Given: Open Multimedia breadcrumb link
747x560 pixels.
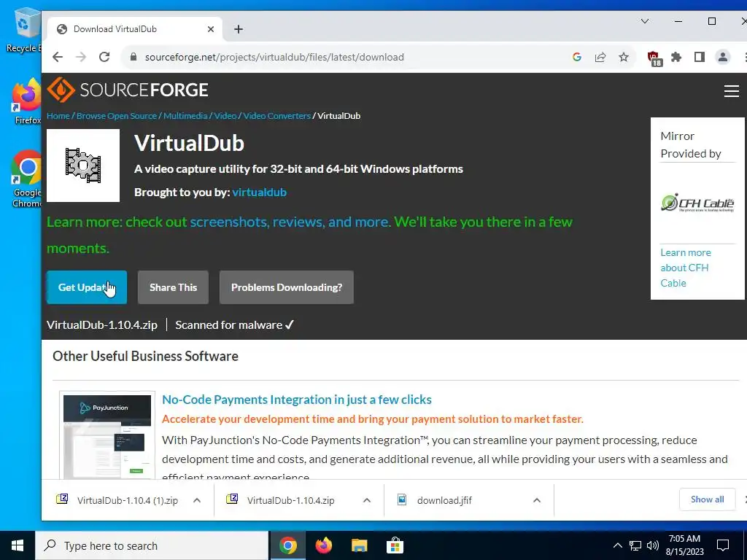Looking at the screenshot, I should point(185,116).
